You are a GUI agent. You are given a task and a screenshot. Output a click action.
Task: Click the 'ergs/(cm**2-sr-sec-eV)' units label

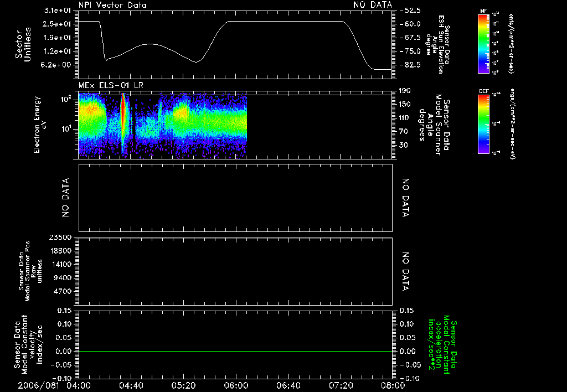[512, 123]
